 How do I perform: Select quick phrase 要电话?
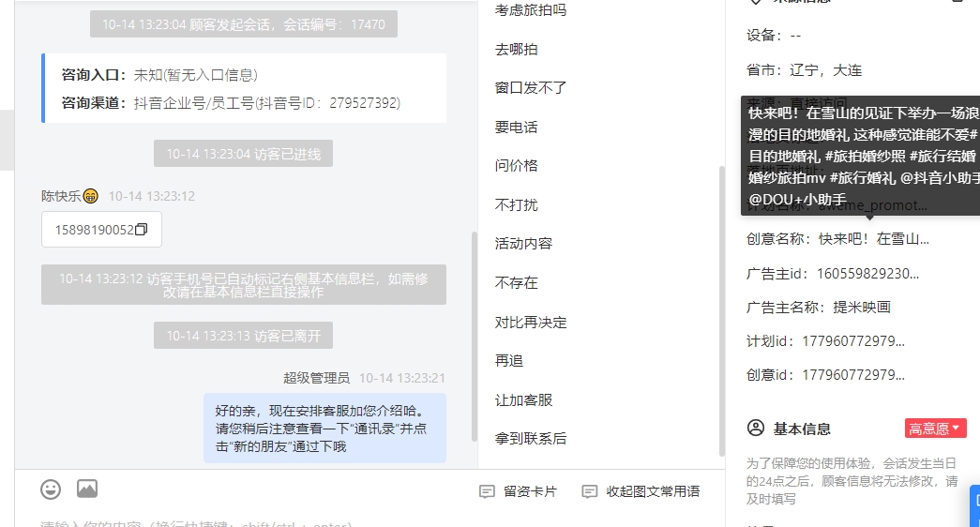516,127
